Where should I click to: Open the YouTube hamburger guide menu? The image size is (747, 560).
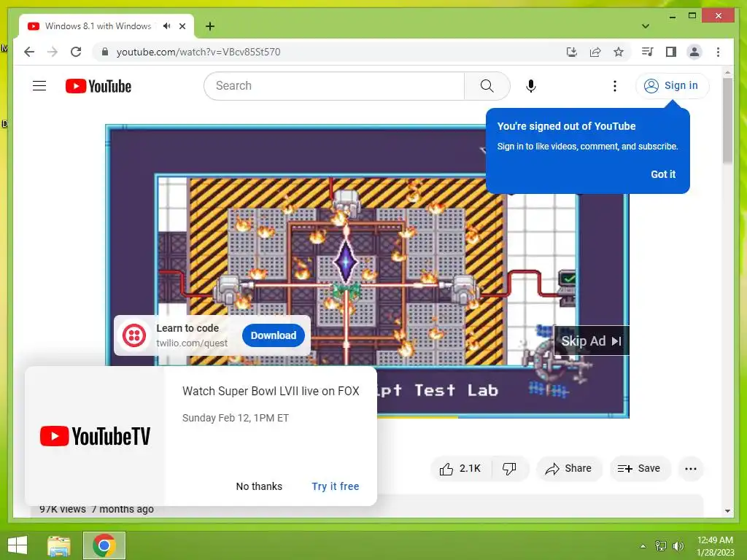coord(39,86)
